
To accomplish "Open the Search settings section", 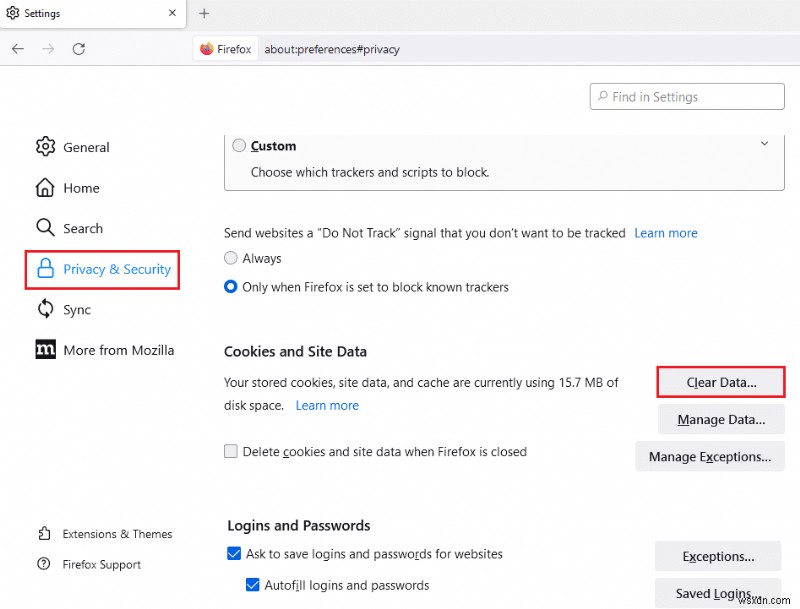I will (83, 228).
